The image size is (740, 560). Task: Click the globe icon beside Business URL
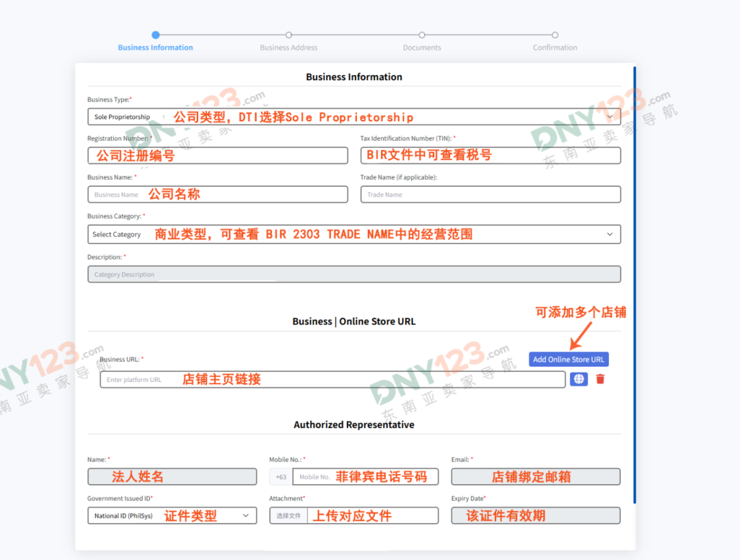(578, 379)
